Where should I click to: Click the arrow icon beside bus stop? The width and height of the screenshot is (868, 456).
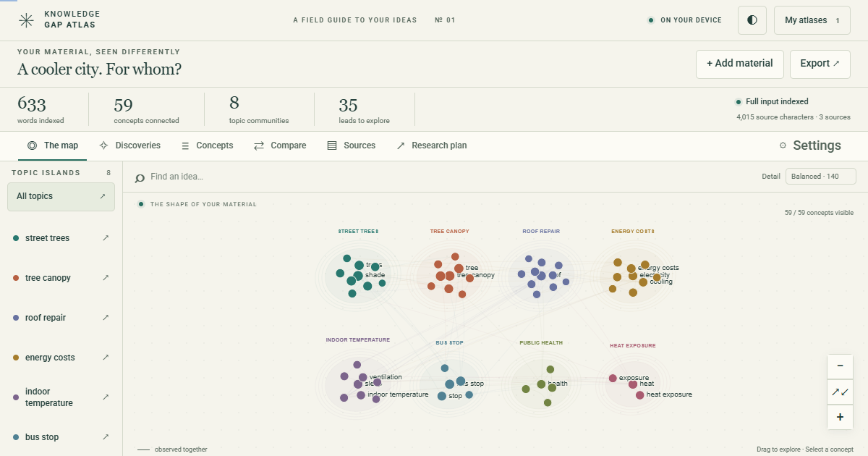tap(106, 436)
